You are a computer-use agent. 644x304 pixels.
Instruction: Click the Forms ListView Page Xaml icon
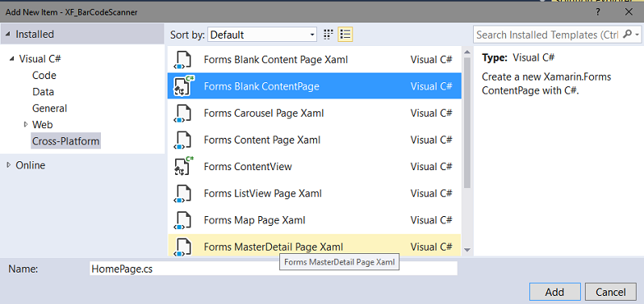pyautogui.click(x=183, y=194)
